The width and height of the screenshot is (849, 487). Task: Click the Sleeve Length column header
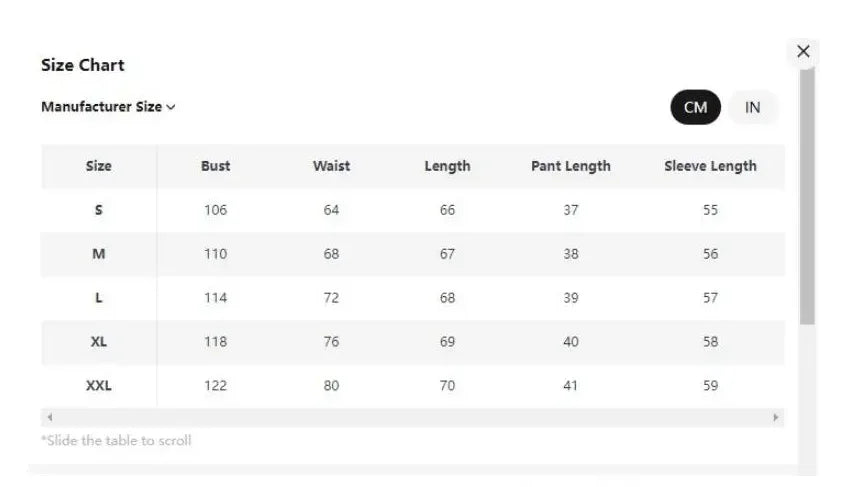tap(710, 166)
